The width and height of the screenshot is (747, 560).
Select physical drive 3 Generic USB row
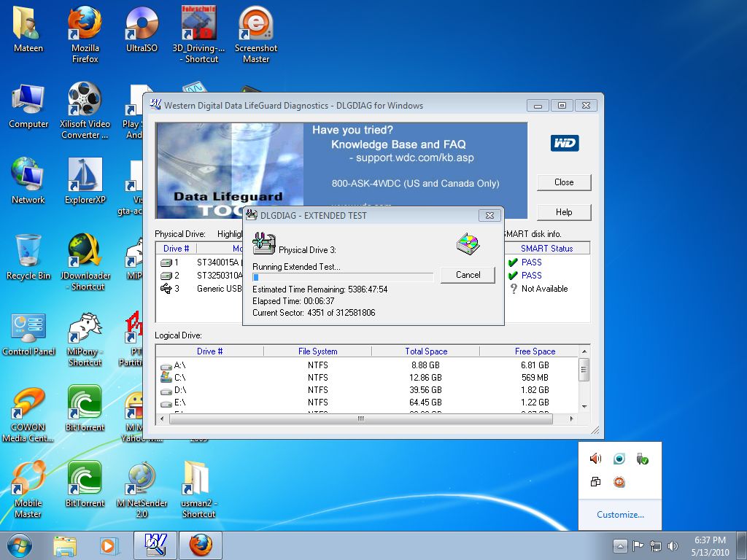(x=200, y=289)
